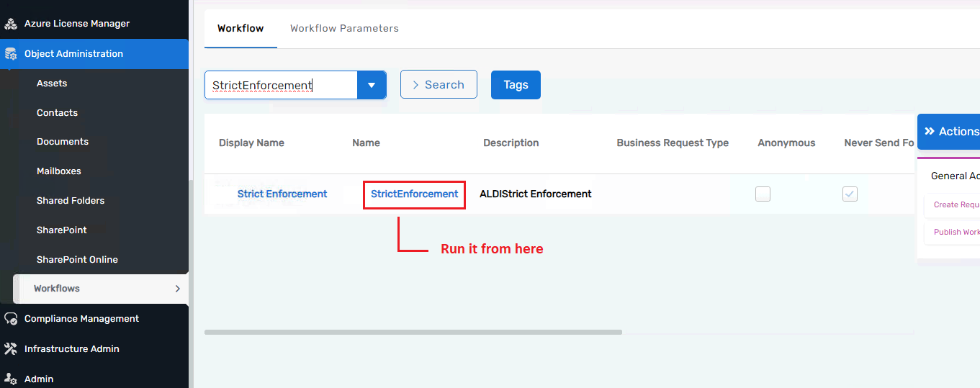Open Documents in the sidebar
This screenshot has width=980, height=388.
coord(63,142)
